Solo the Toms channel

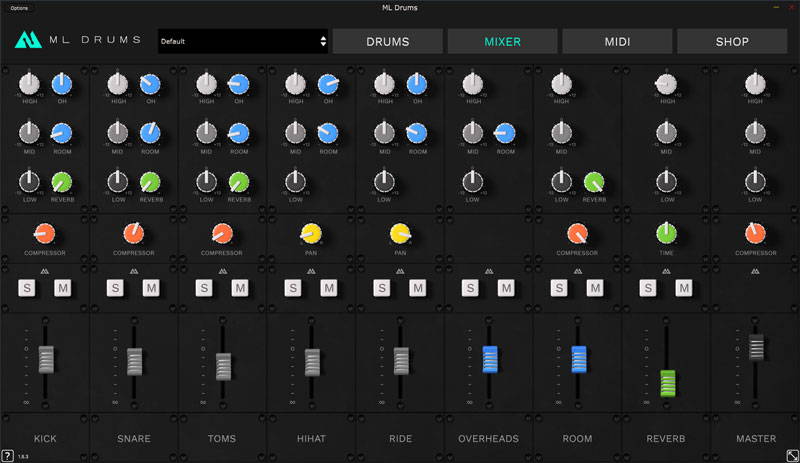tap(204, 288)
